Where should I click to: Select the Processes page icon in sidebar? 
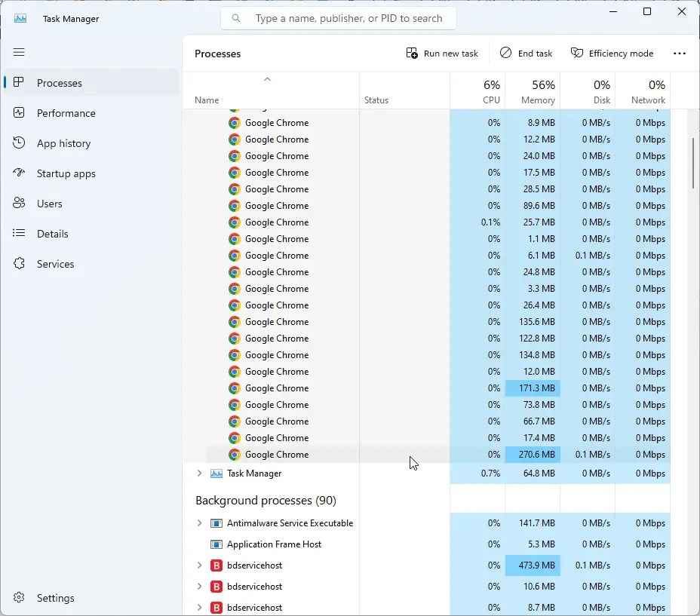pos(18,83)
